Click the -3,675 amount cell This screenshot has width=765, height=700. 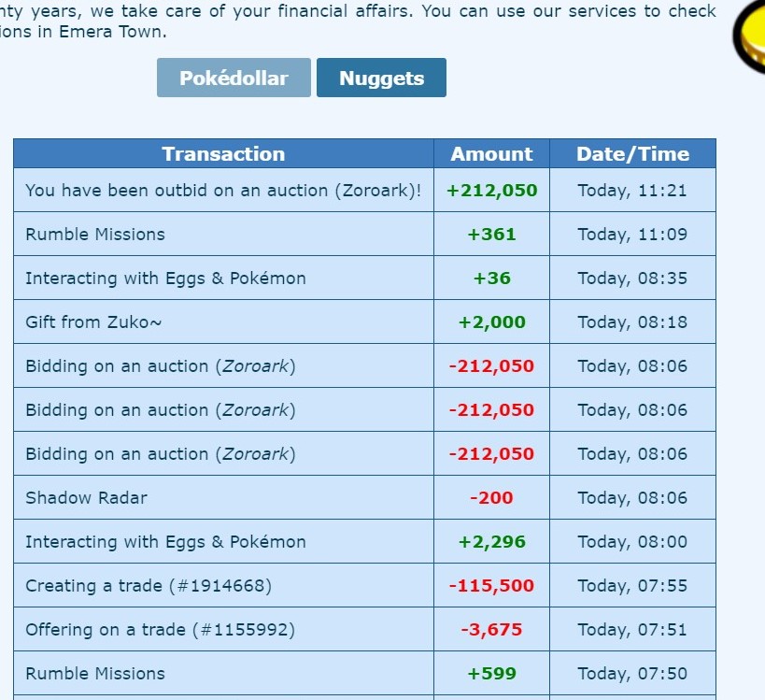pos(491,629)
